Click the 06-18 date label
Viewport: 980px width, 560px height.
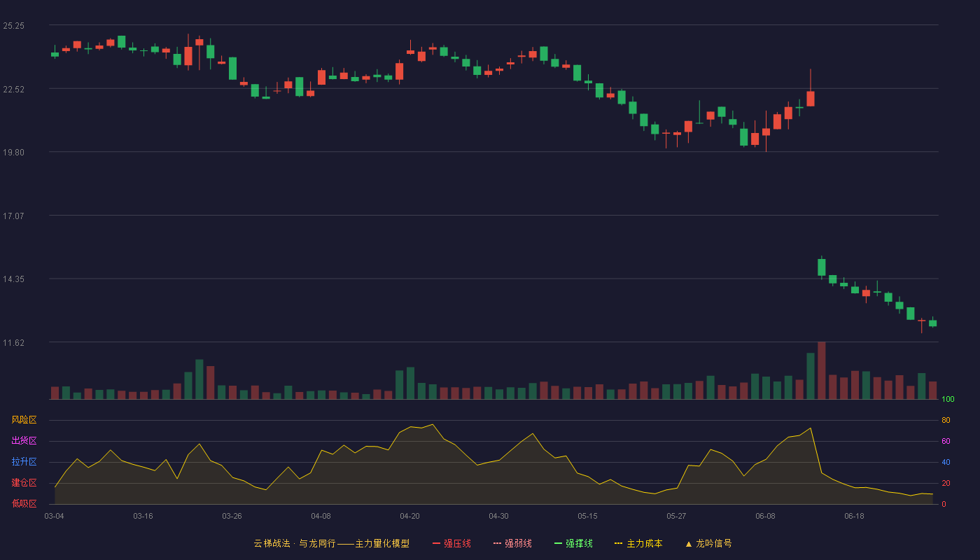854,516
